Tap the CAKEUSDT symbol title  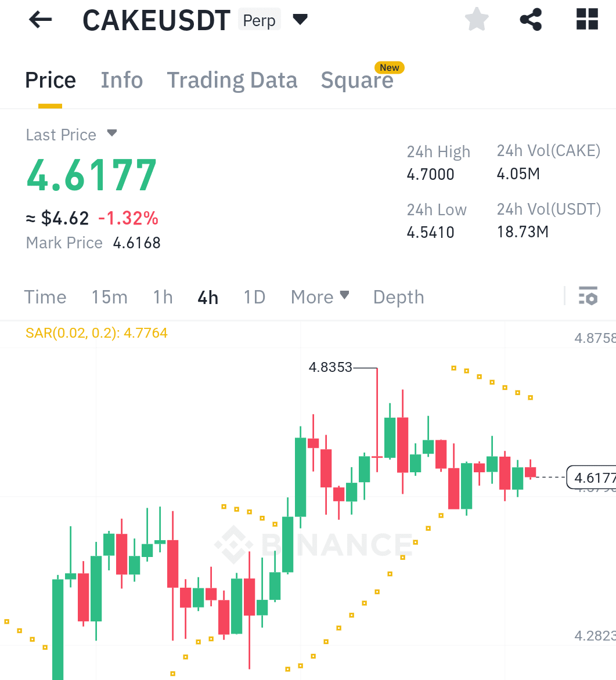pos(156,20)
